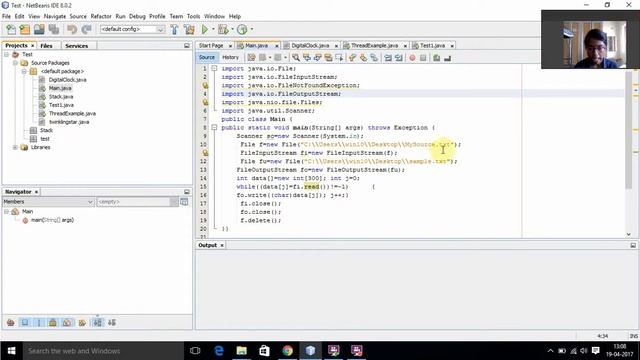Open the Tools menu
Screen dimensions: 640x360
pyautogui.click(x=193, y=16)
